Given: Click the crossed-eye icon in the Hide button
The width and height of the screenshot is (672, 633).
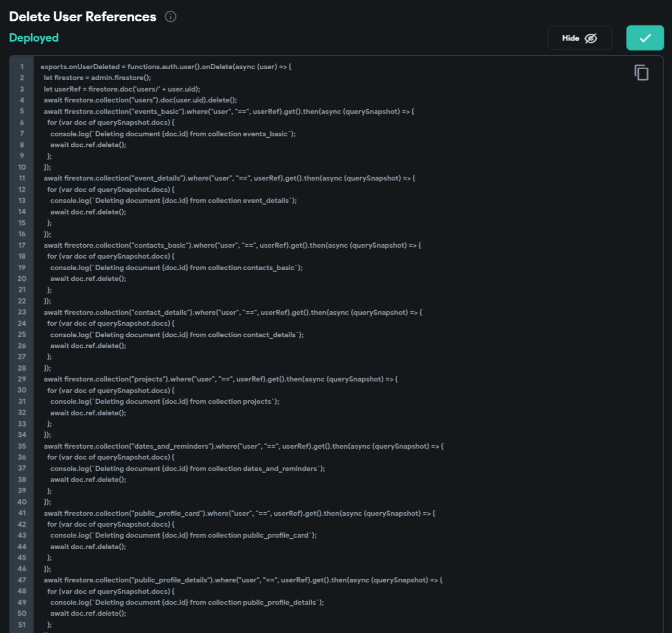Looking at the screenshot, I should [x=591, y=38].
